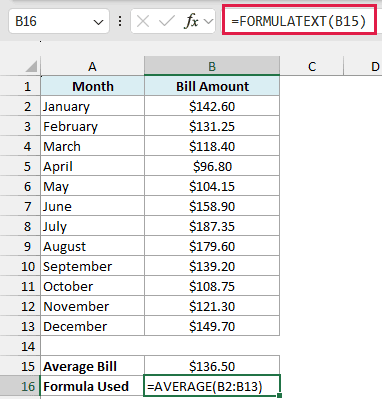Select the February cell
This screenshot has width=382, height=399.
93,126
